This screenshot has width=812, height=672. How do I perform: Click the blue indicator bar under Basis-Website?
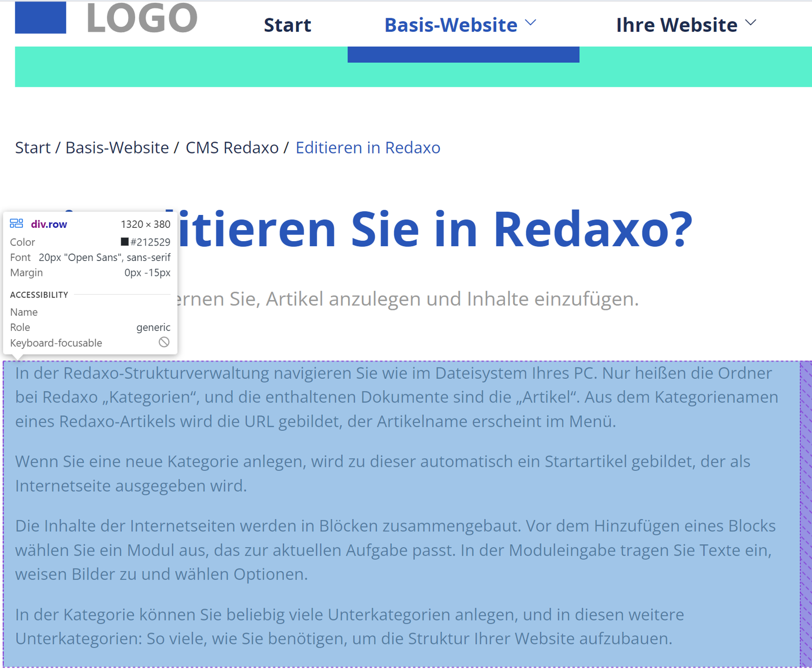(x=463, y=54)
